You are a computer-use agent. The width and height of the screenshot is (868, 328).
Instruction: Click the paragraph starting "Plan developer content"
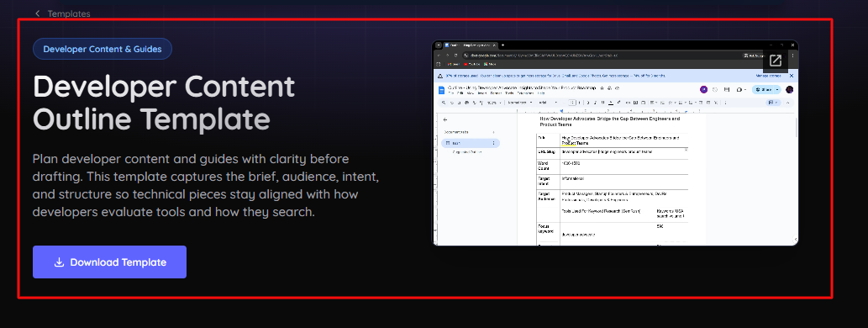pyautogui.click(x=206, y=186)
